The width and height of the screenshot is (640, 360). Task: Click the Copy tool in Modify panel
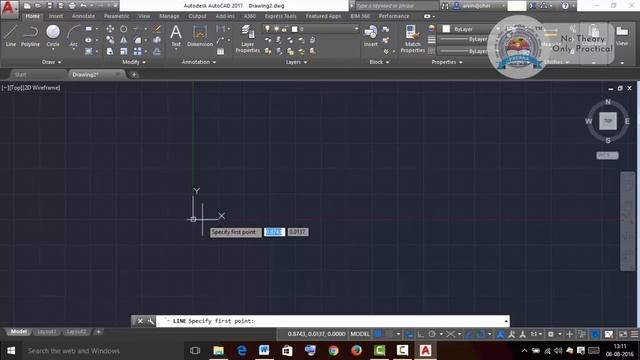click(110, 40)
